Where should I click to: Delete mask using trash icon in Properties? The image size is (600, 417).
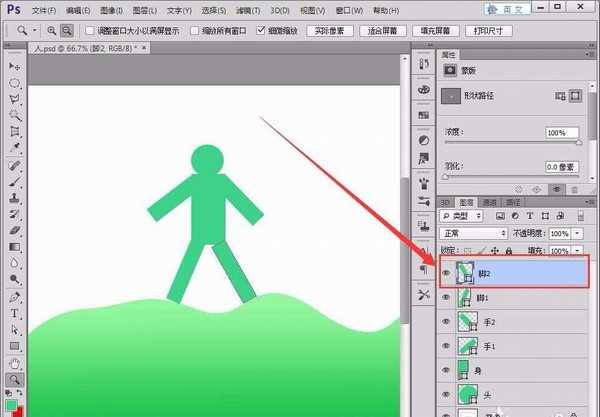point(575,189)
